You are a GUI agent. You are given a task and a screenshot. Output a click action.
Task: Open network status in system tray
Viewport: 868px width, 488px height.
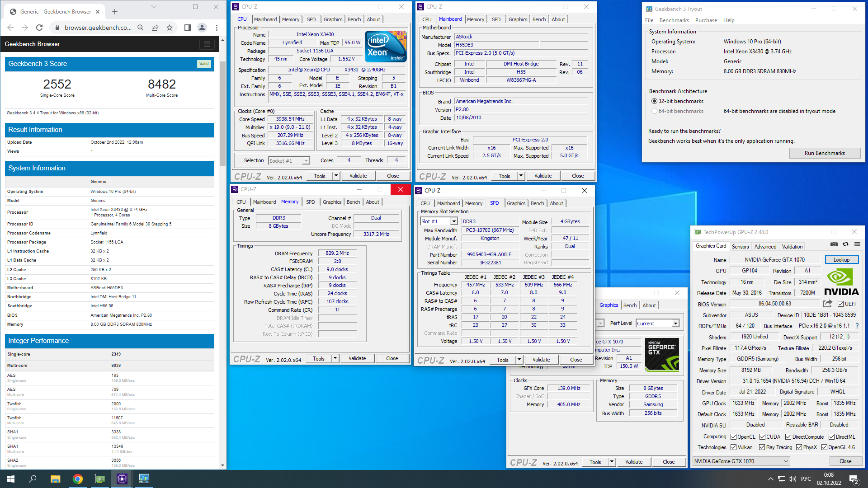[781, 479]
